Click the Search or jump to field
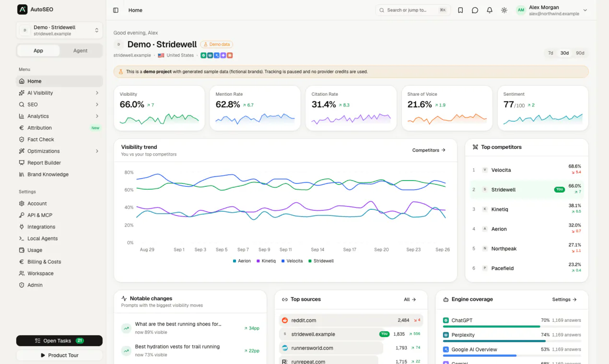Viewport: 609px width, 364px height. (x=413, y=10)
